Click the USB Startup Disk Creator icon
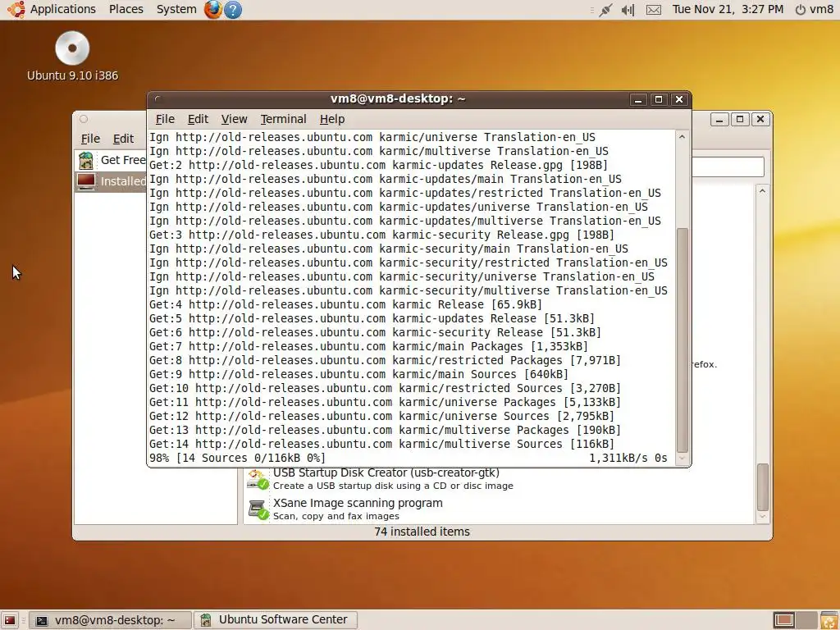The image size is (840, 630). (258, 478)
